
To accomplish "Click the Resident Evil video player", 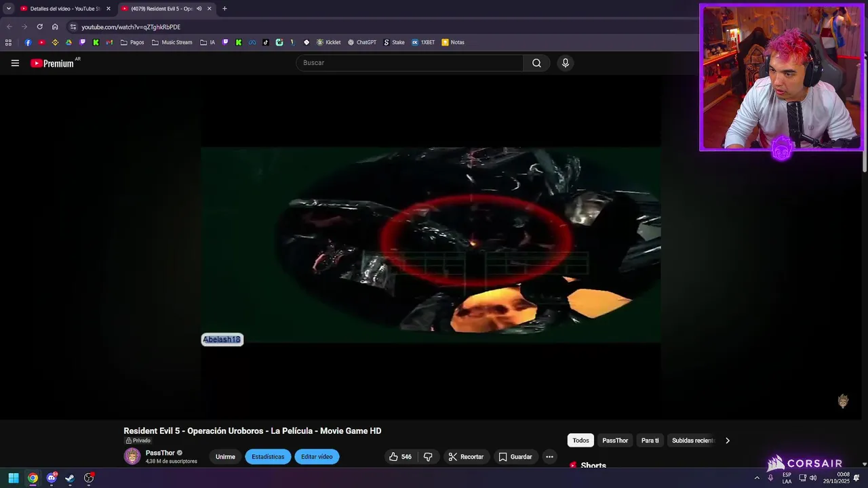I will pos(430,245).
